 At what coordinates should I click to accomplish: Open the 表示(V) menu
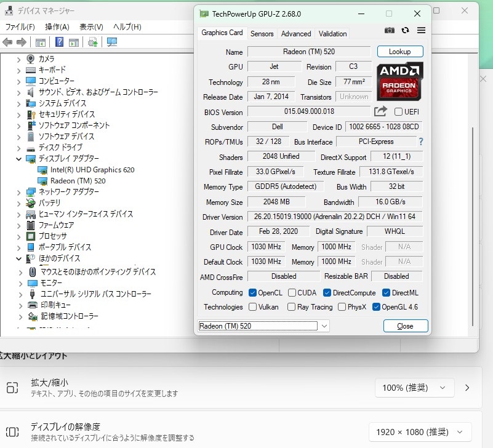click(x=91, y=27)
